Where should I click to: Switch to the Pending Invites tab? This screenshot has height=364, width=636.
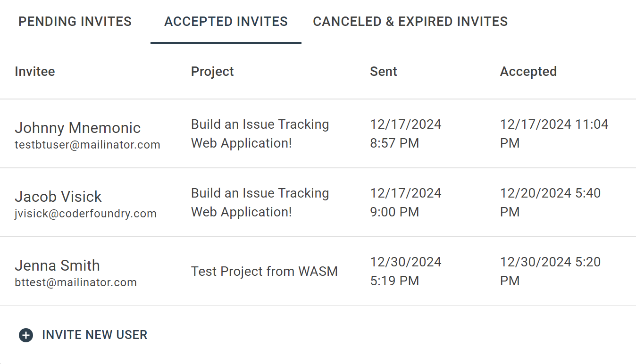[x=75, y=22]
